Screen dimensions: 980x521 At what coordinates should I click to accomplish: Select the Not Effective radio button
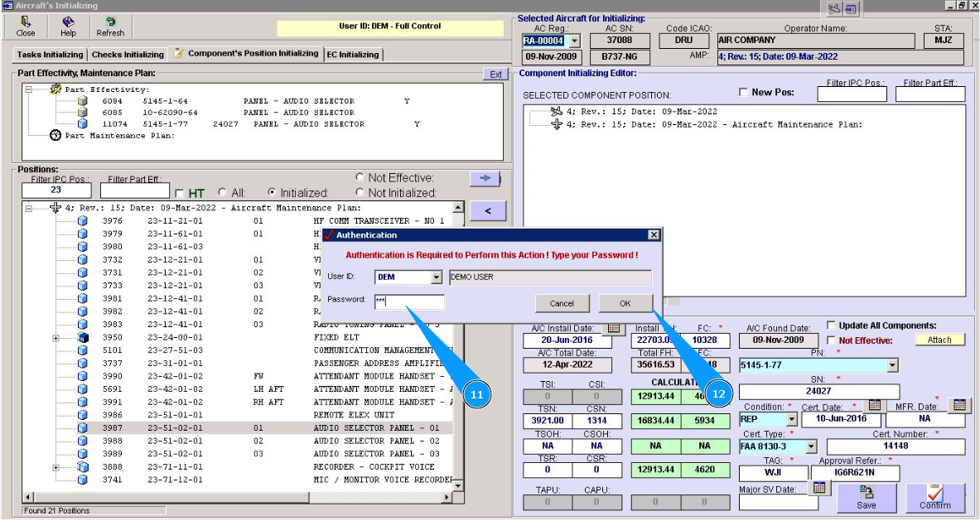pyautogui.click(x=360, y=177)
